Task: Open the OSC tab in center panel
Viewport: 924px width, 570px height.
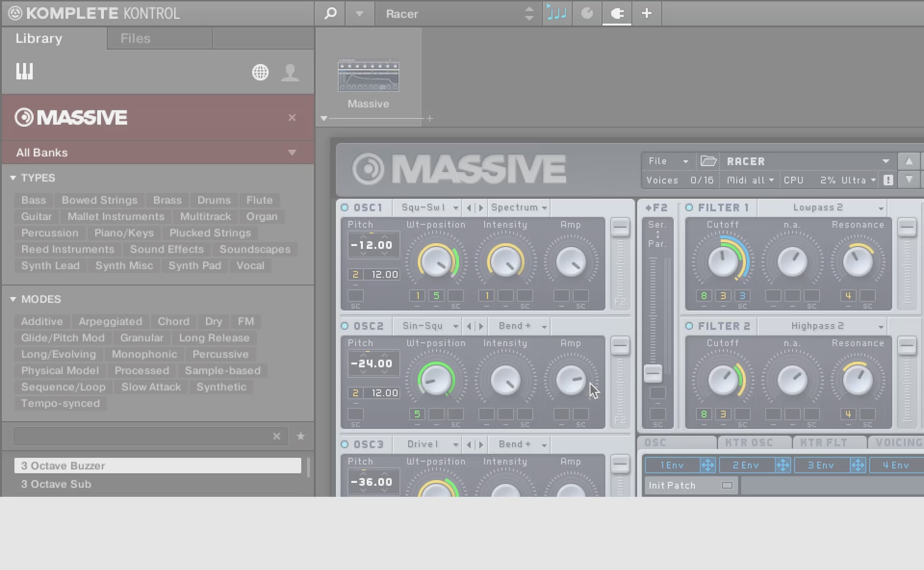Action: click(x=677, y=442)
